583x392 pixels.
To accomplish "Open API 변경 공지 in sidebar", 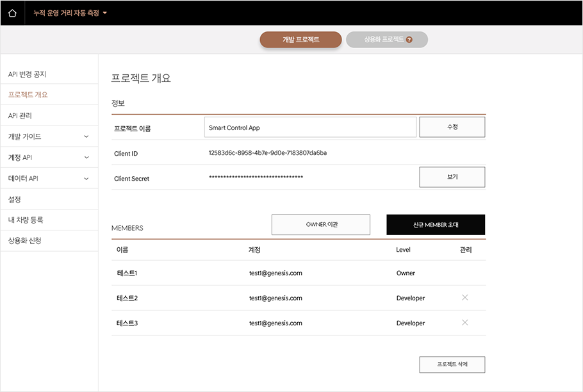I will coord(27,74).
